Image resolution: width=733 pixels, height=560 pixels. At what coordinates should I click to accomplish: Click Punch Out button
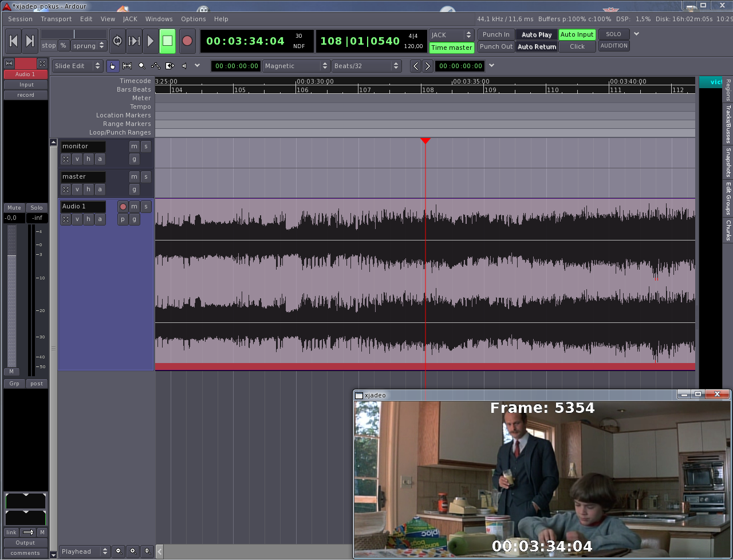[x=496, y=47]
